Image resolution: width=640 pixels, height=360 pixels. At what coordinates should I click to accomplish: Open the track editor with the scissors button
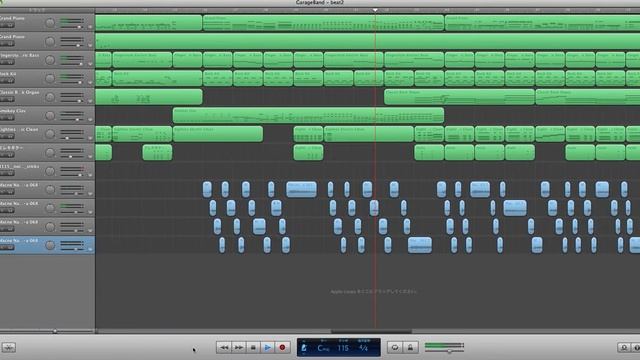coord(9,347)
